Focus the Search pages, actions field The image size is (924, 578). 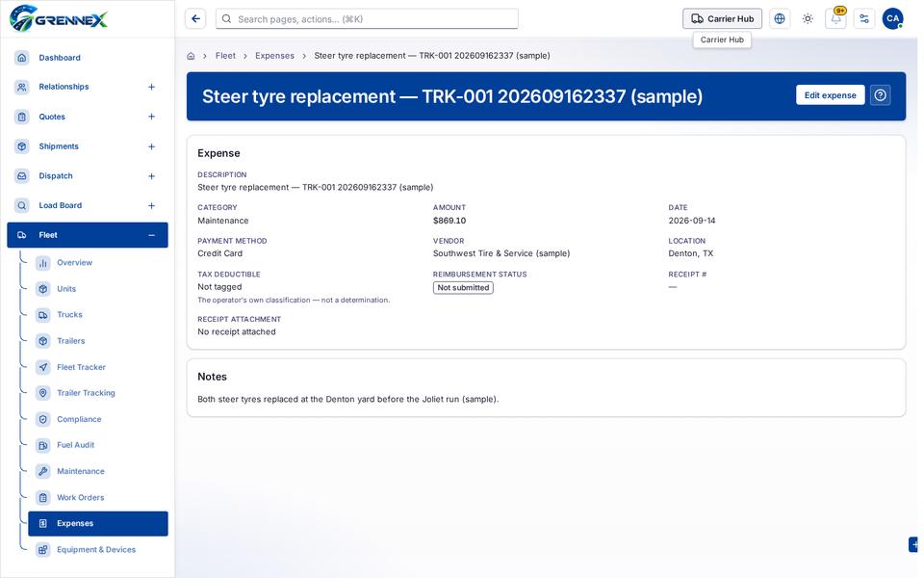367,19
